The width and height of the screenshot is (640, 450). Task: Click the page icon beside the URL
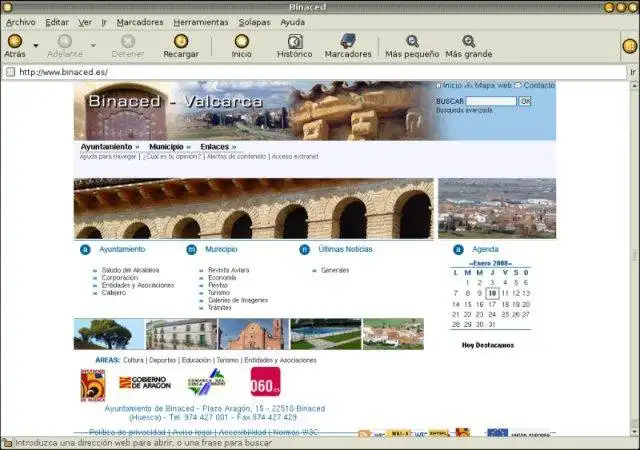pos(10,72)
